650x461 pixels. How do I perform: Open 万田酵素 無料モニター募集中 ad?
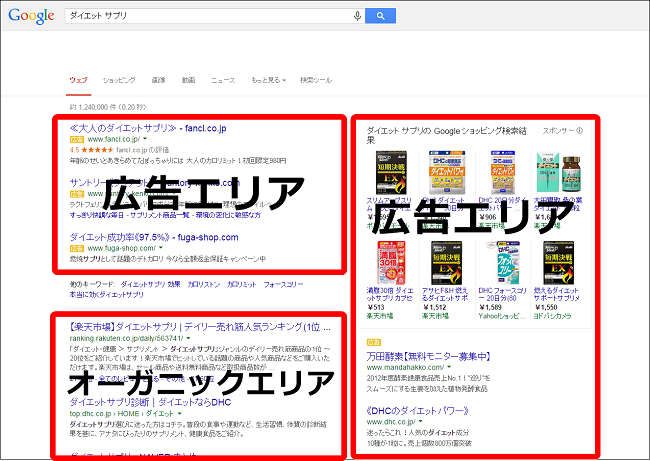(429, 356)
